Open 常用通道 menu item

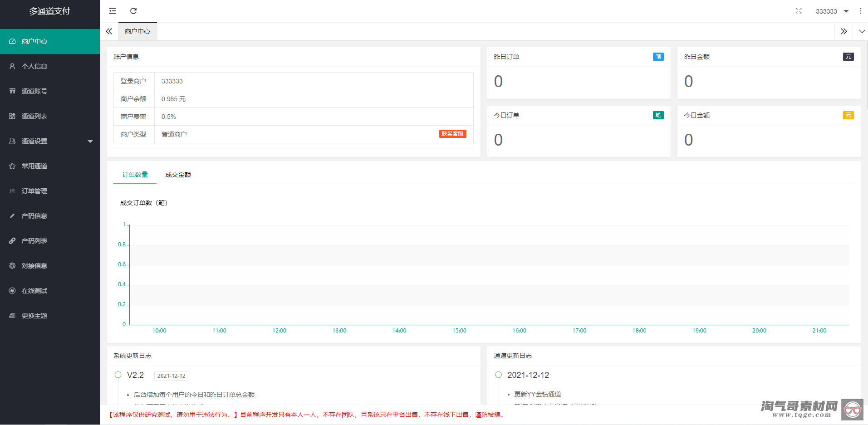tap(50, 166)
